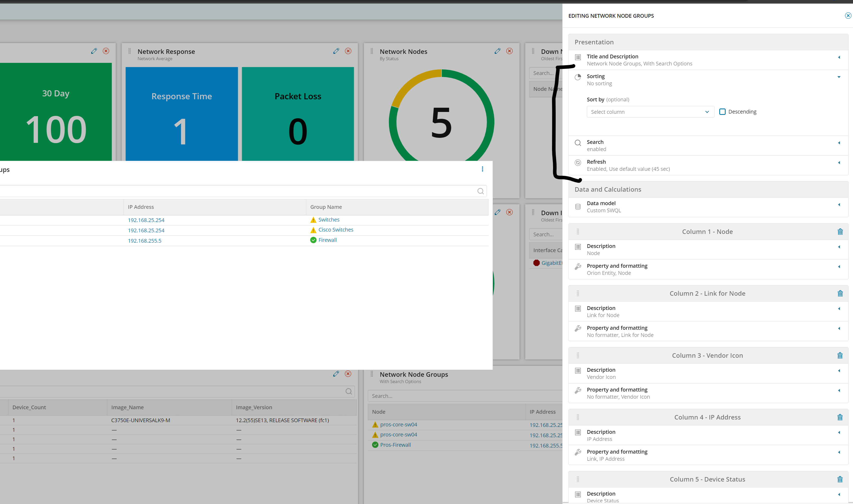Expand the Refresh settings row

[x=839, y=163]
